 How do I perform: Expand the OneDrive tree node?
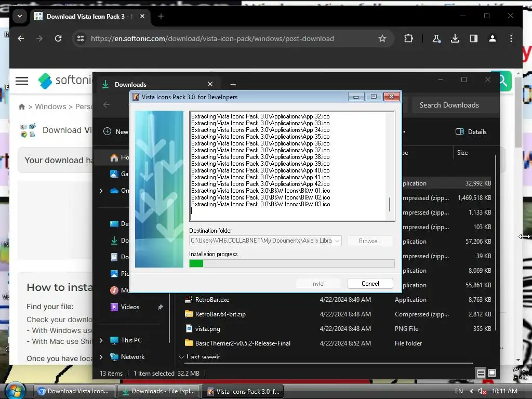[x=101, y=191]
